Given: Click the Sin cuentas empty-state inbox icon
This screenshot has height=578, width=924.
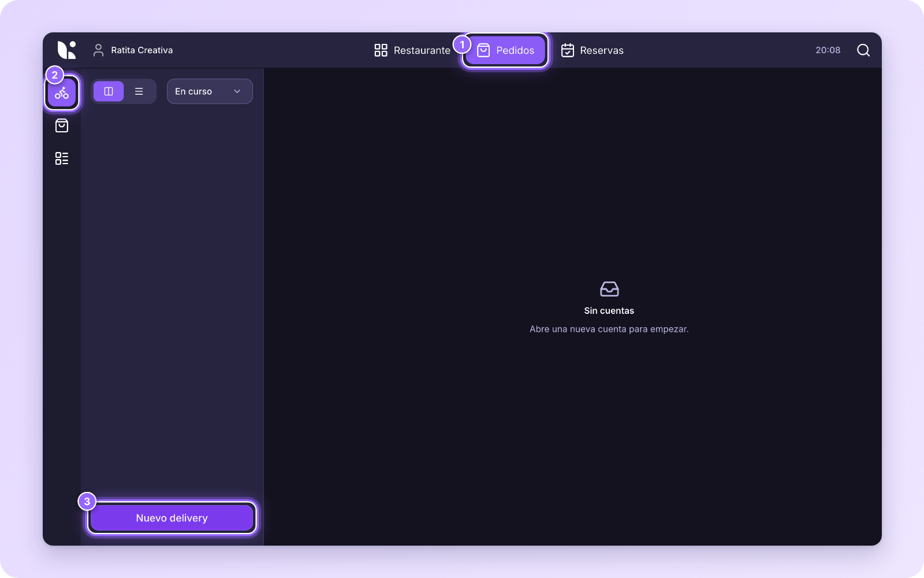Looking at the screenshot, I should (609, 288).
